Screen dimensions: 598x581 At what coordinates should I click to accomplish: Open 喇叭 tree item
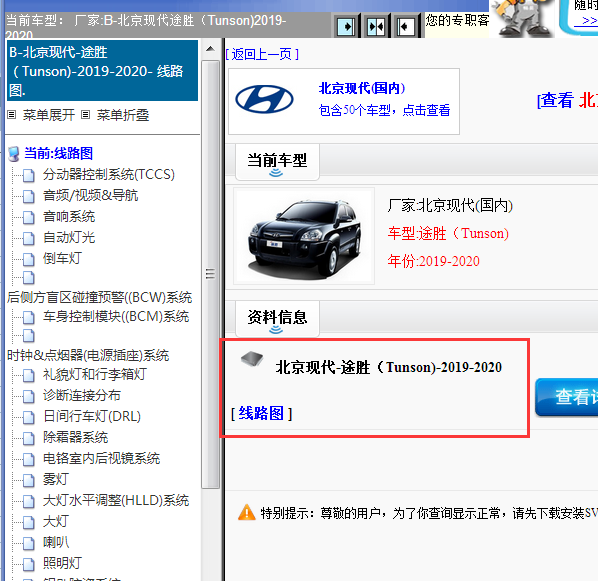[x=56, y=542]
